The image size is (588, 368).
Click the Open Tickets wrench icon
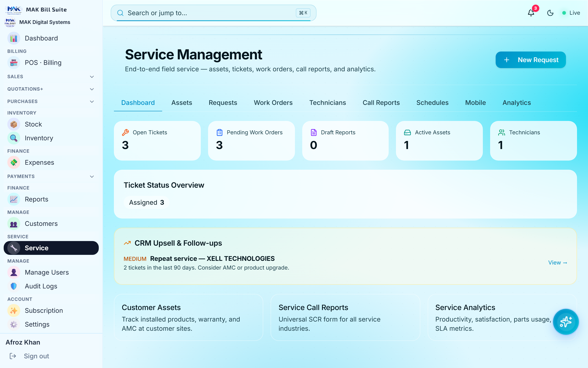pos(125,132)
